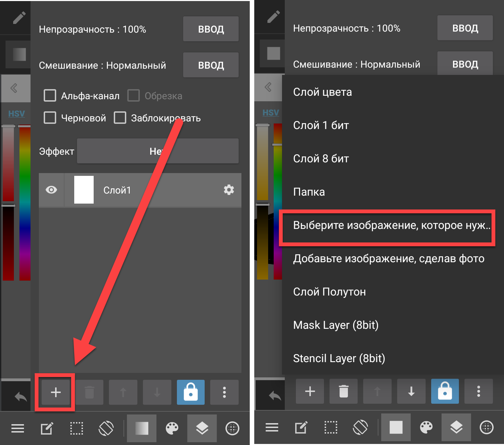This screenshot has height=445, width=504.
Task: Adjust rainbow hue slider in right screenshot
Action: click(x=278, y=202)
